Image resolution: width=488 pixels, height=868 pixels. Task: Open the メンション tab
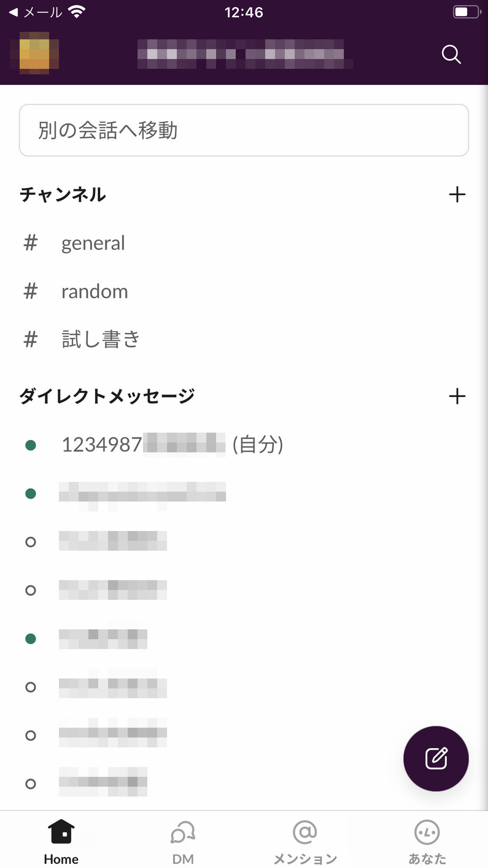[x=305, y=841]
